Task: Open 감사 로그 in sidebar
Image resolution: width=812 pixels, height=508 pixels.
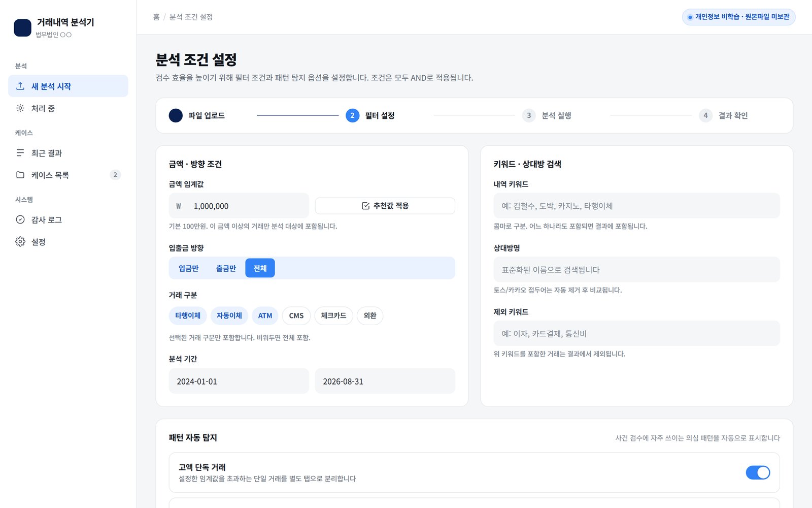Action: (x=68, y=219)
